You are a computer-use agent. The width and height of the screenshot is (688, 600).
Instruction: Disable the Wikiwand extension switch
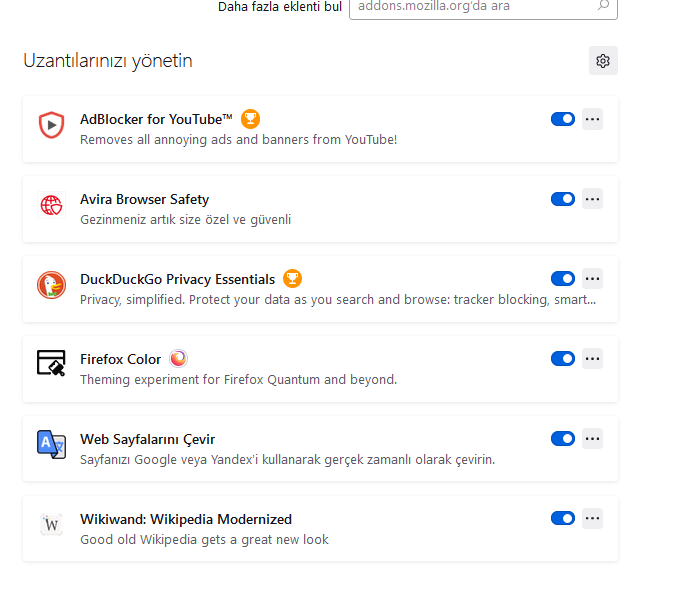[x=563, y=518]
